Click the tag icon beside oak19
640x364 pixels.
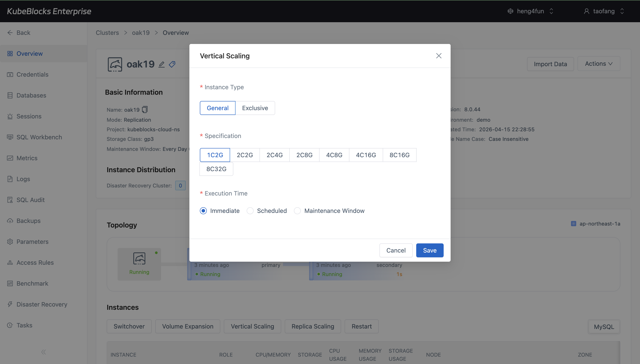pos(172,64)
